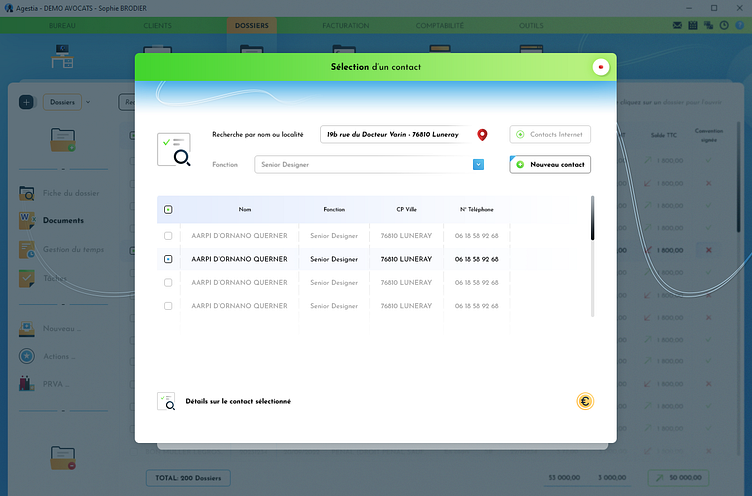Check the third AARPI D'ORNANO QUERNER row
This screenshot has height=496, width=752.
(x=168, y=283)
